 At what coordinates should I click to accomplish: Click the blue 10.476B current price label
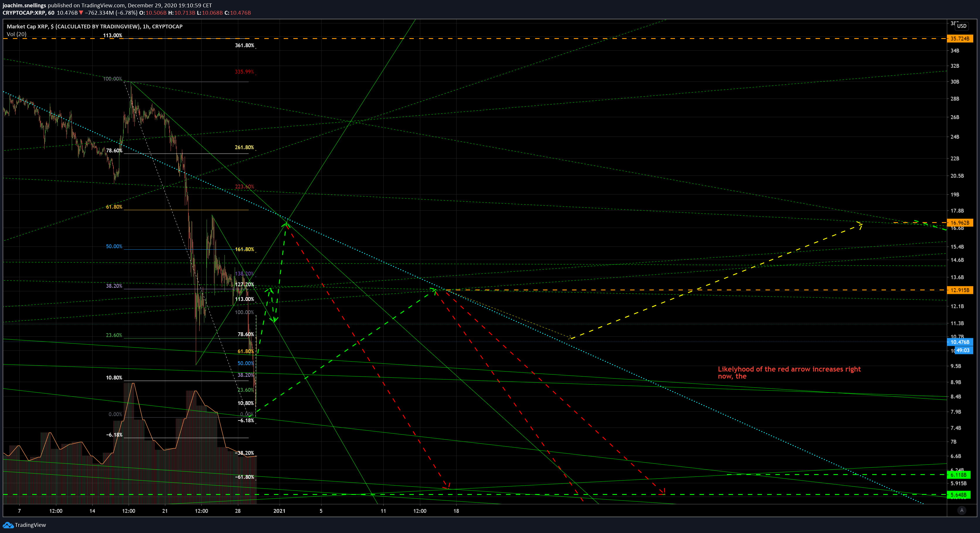959,342
